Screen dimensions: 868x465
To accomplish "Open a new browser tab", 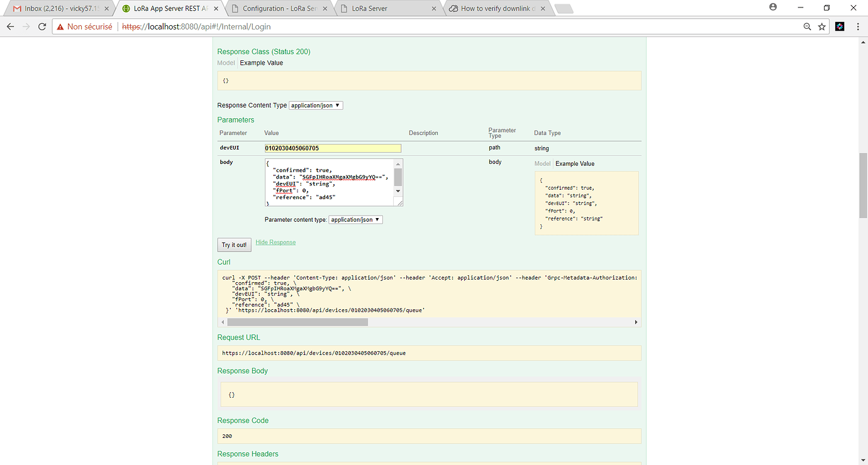I will [564, 9].
